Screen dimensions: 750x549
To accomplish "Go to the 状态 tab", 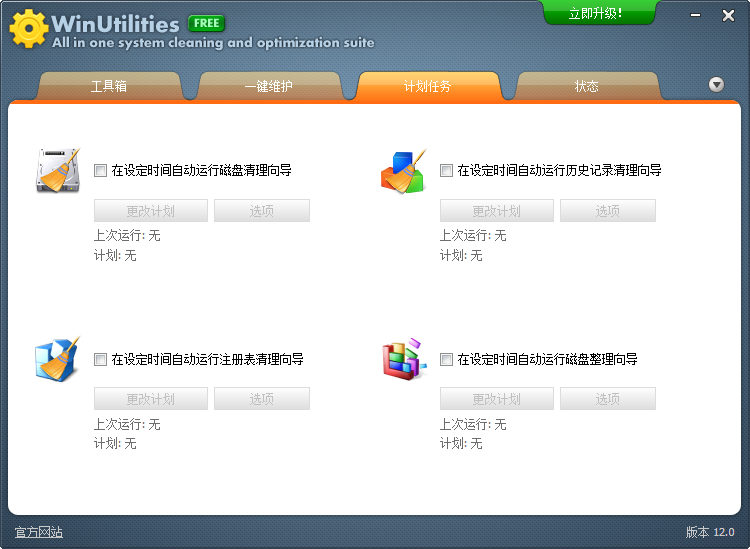I will tap(587, 87).
